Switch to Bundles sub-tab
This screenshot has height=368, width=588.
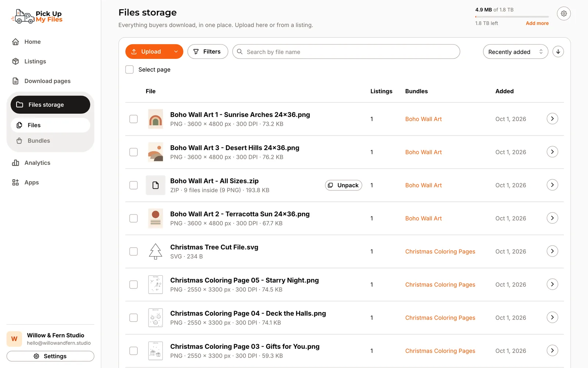click(50, 141)
